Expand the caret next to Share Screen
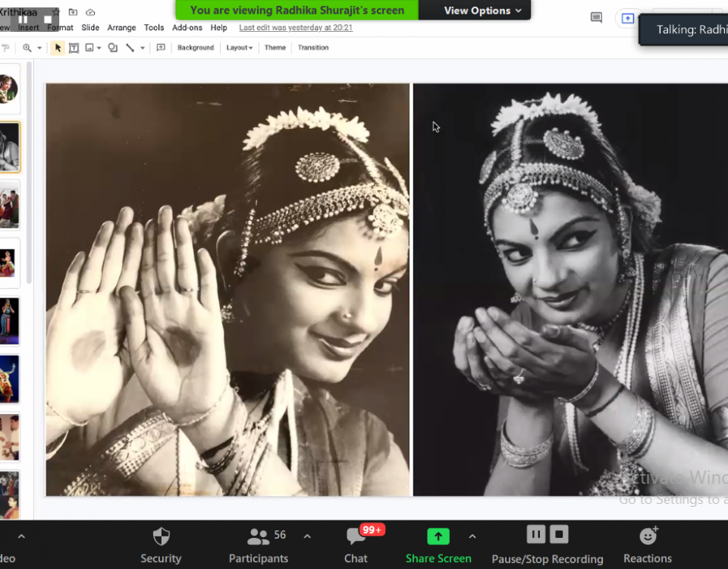728x569 pixels. click(x=472, y=536)
